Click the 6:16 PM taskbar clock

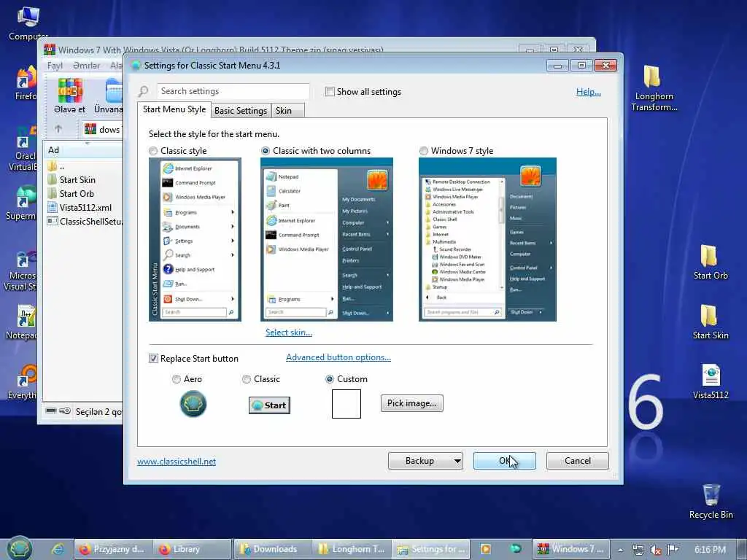coord(710,550)
